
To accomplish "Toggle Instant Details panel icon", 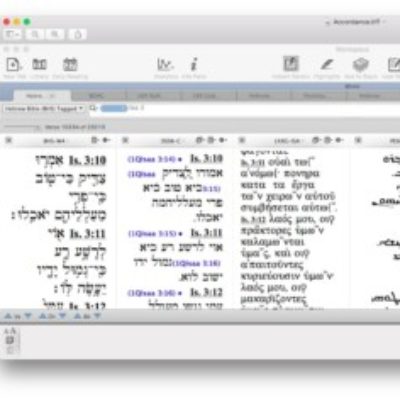I will click(x=291, y=64).
